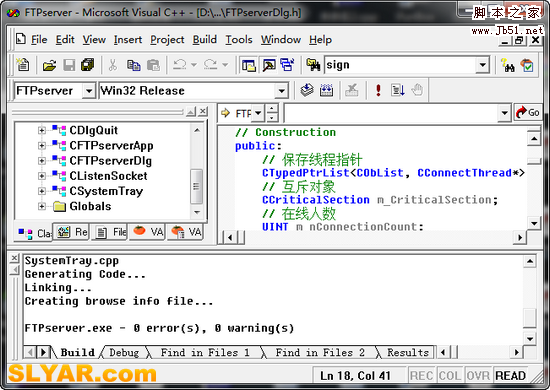Click the checkmark icon at toolbar end
The height and width of the screenshot is (390, 550).
[527, 65]
